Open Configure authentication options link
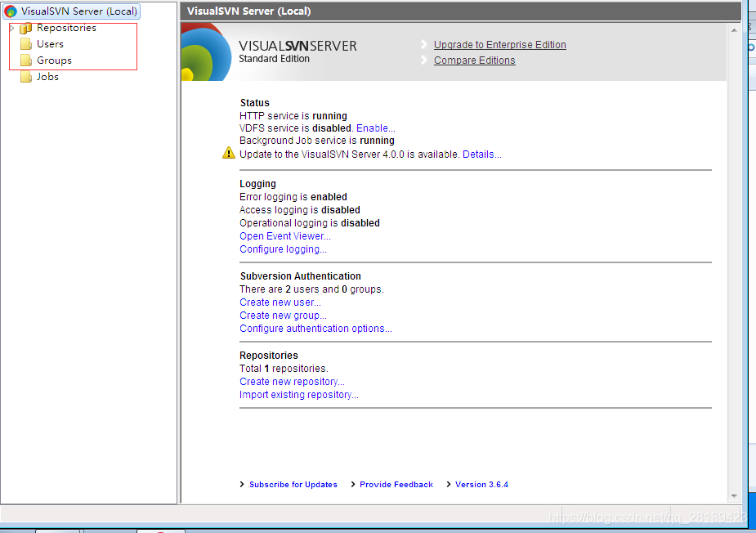756x533 pixels. point(315,329)
